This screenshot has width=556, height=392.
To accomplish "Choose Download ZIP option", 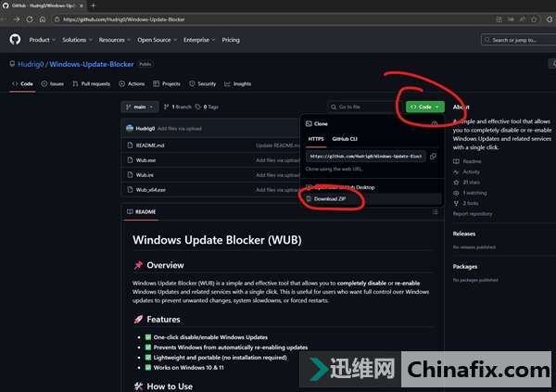I will 330,198.
